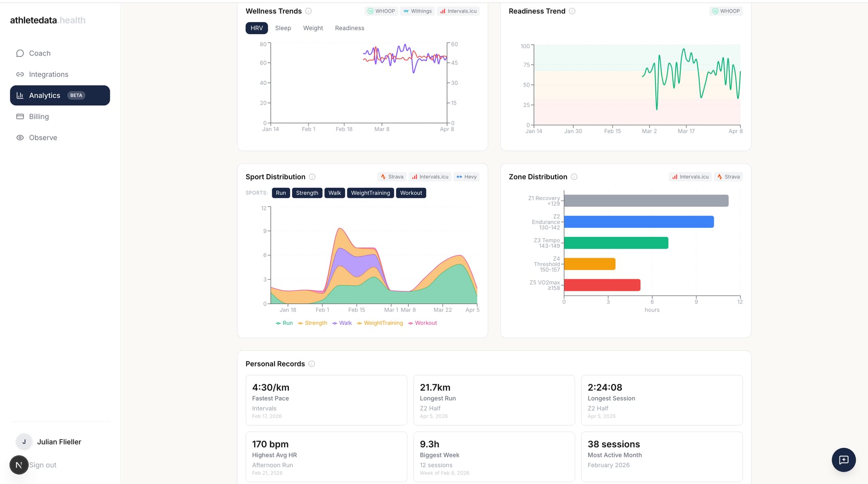
Task: Click the round N logo badge
Action: pyautogui.click(x=19, y=465)
